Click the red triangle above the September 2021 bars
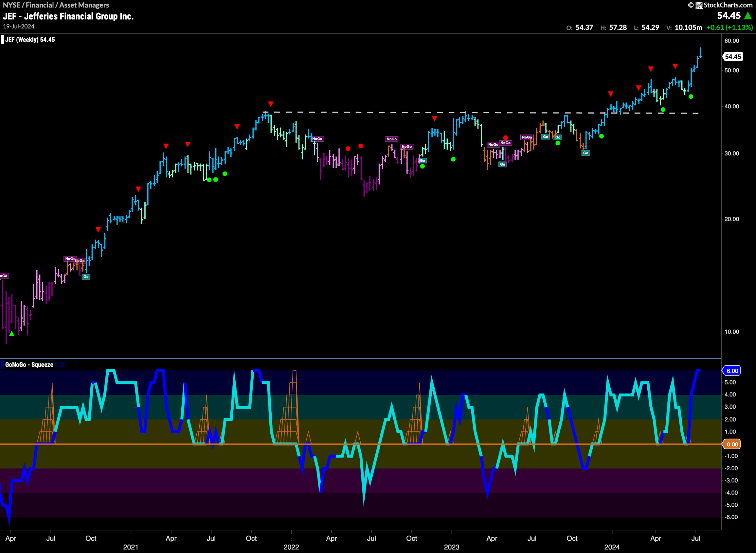The width and height of the screenshot is (756, 553). point(237,127)
